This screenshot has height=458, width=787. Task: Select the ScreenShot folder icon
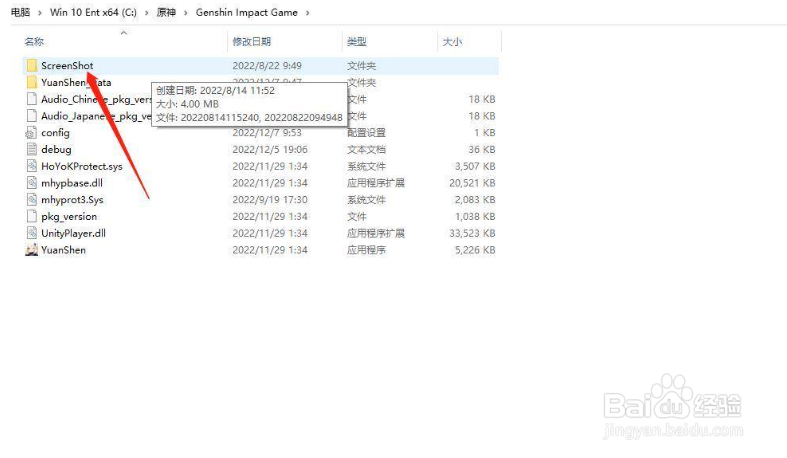coord(32,65)
